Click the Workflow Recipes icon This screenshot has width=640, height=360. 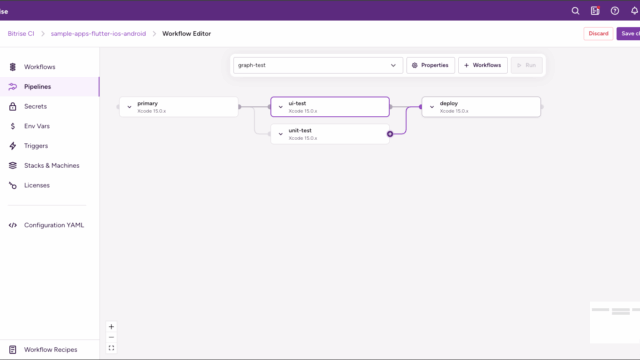click(x=13, y=350)
